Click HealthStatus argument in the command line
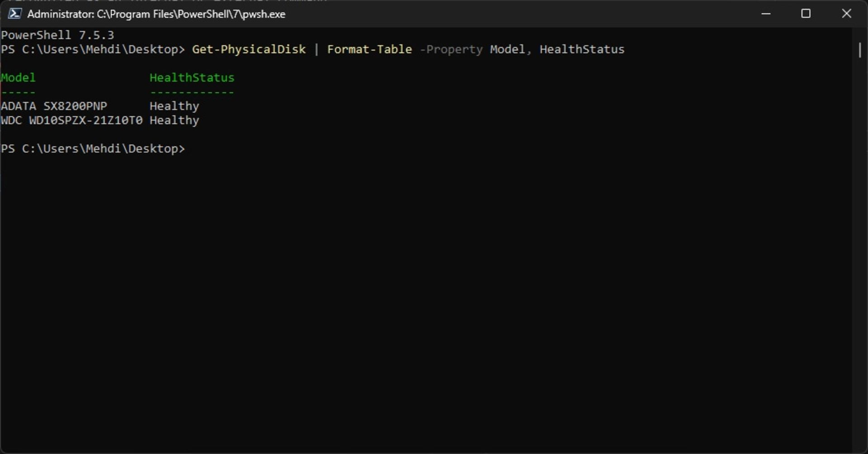Viewport: 868px width, 454px height. click(582, 49)
